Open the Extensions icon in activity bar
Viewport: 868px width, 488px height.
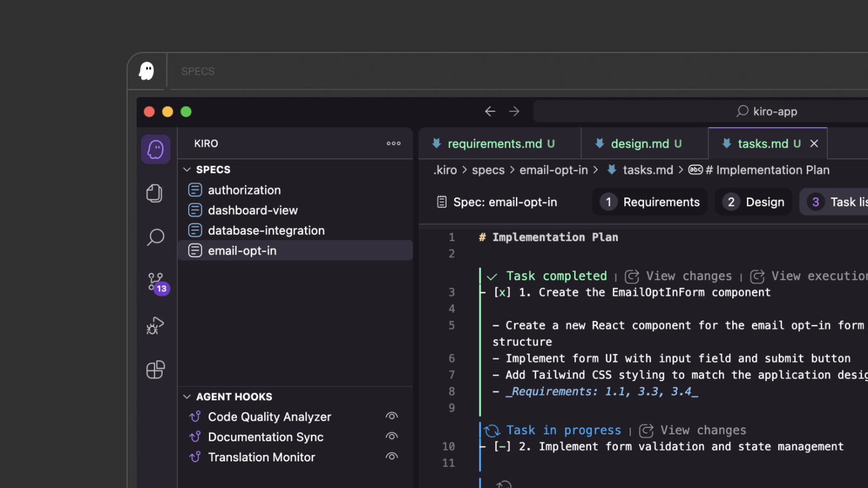click(155, 370)
